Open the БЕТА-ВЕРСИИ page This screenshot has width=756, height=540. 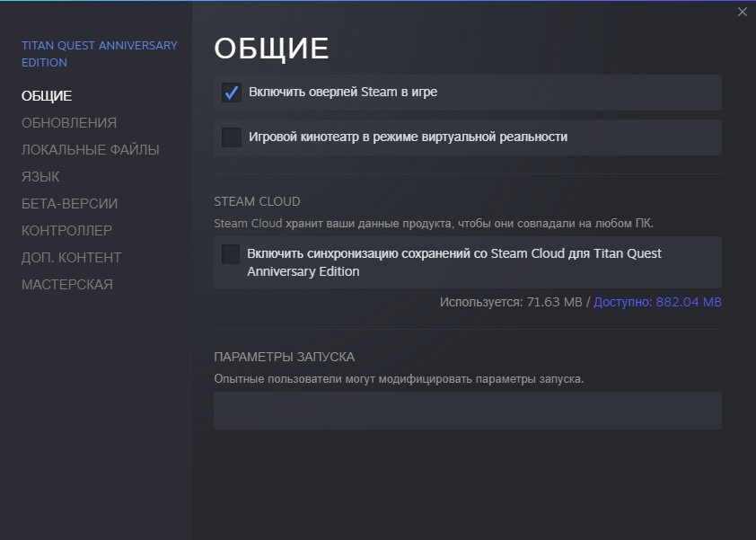click(69, 204)
